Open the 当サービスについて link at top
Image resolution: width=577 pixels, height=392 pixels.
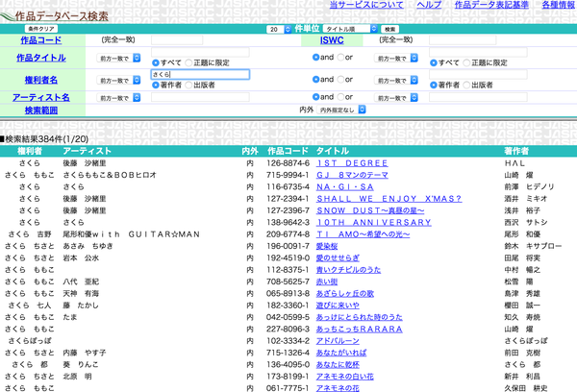click(365, 6)
